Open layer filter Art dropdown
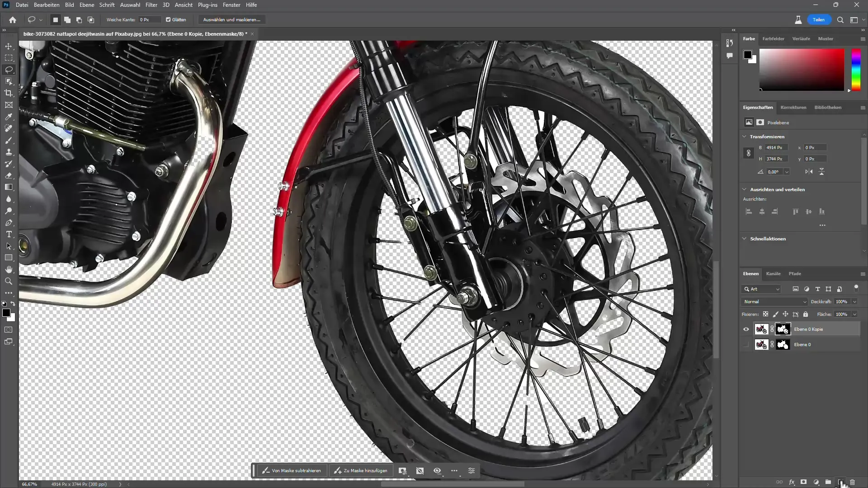868x488 pixels. [761, 289]
